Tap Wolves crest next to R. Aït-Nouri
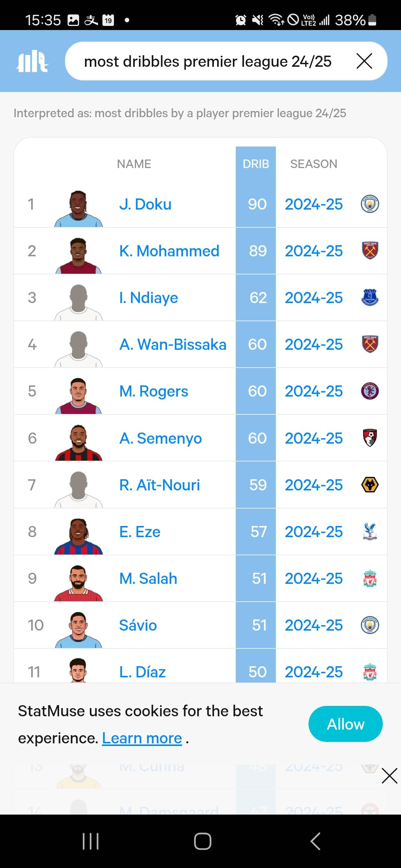 click(x=370, y=485)
